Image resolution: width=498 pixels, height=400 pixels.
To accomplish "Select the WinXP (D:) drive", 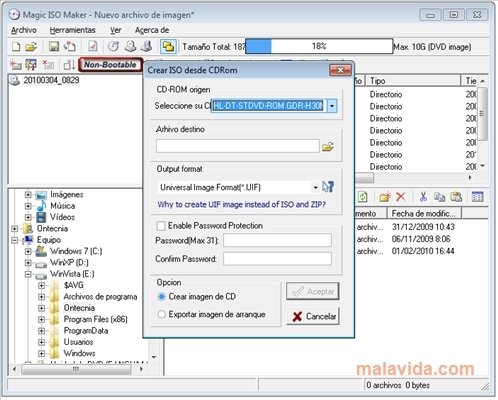I will [69, 263].
